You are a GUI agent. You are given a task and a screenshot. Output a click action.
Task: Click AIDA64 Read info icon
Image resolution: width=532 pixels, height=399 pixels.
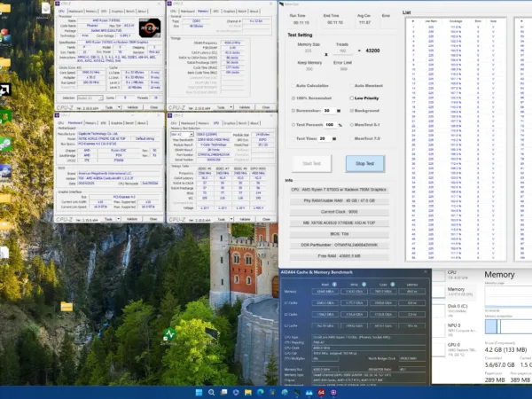point(334,285)
